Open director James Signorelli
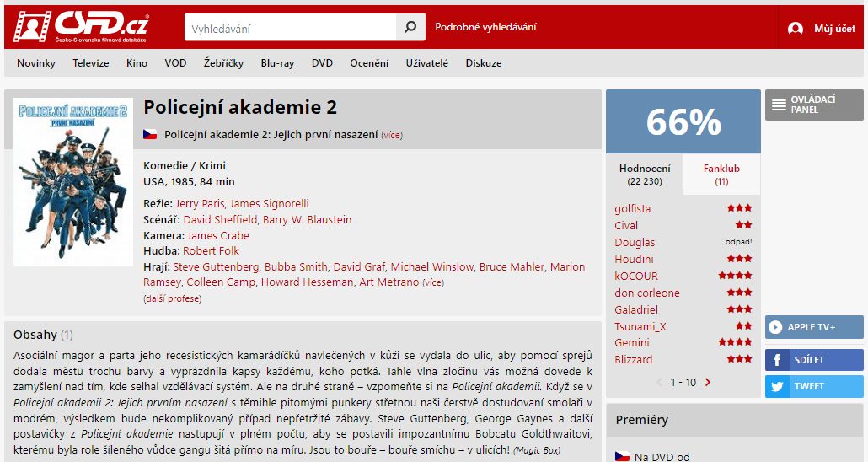868x462 pixels. tap(269, 204)
